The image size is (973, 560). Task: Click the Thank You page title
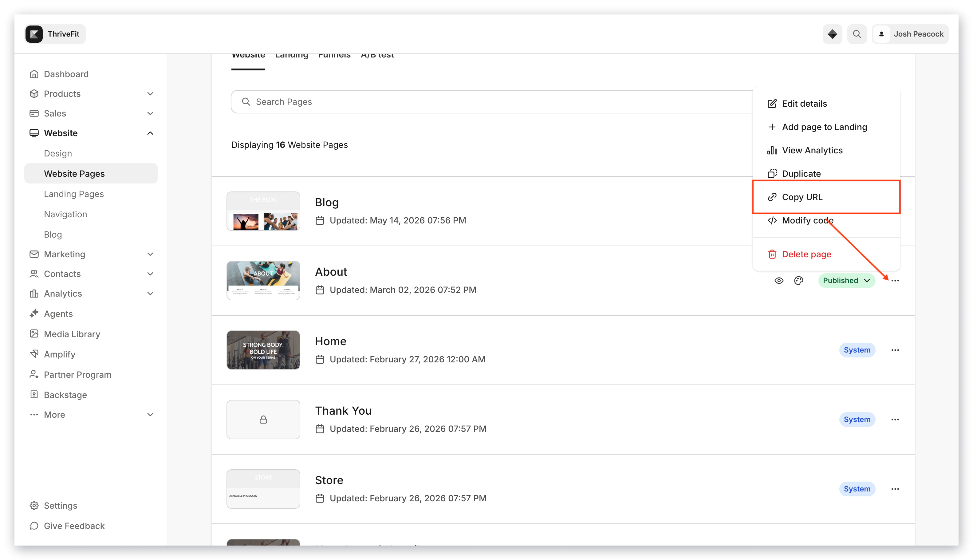[343, 411]
